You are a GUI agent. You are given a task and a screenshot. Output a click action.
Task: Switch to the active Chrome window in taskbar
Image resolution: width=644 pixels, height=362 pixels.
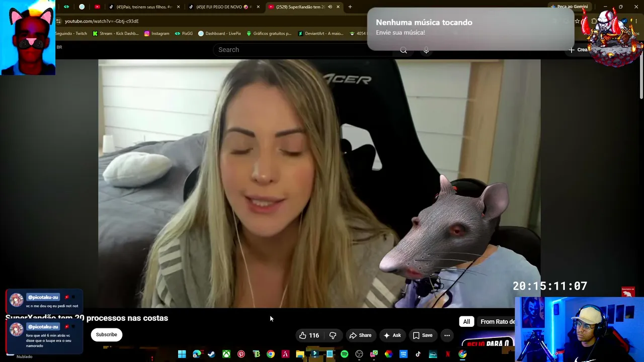pos(462,354)
